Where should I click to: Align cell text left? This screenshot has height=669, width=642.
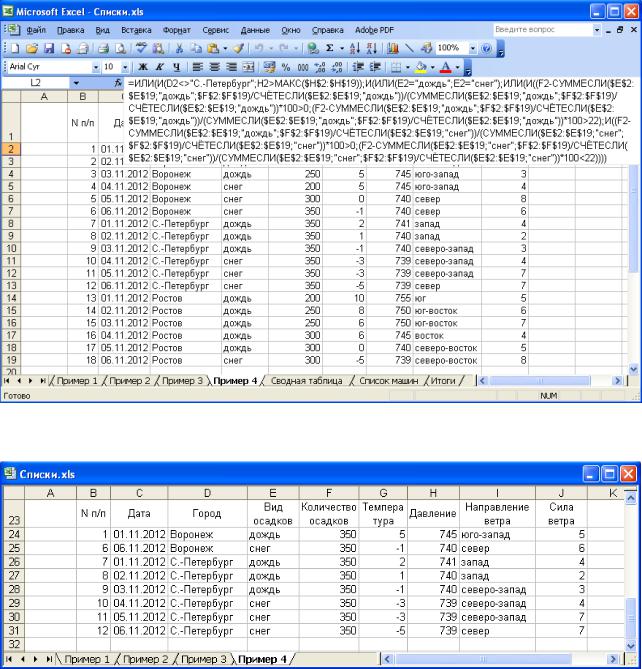pos(198,67)
